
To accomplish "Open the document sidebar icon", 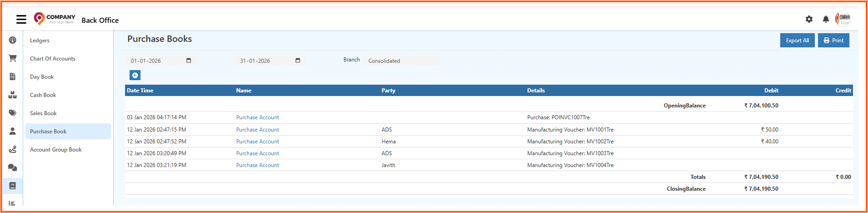I will (13, 76).
